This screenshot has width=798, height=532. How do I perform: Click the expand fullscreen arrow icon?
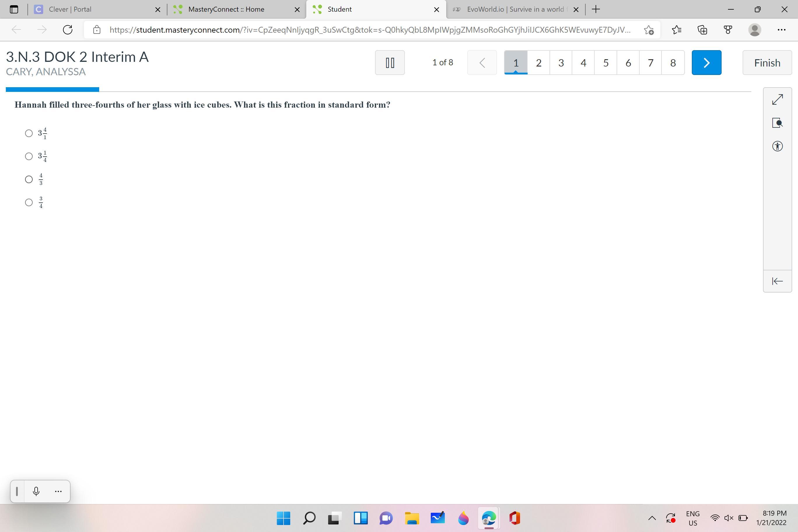point(777,99)
